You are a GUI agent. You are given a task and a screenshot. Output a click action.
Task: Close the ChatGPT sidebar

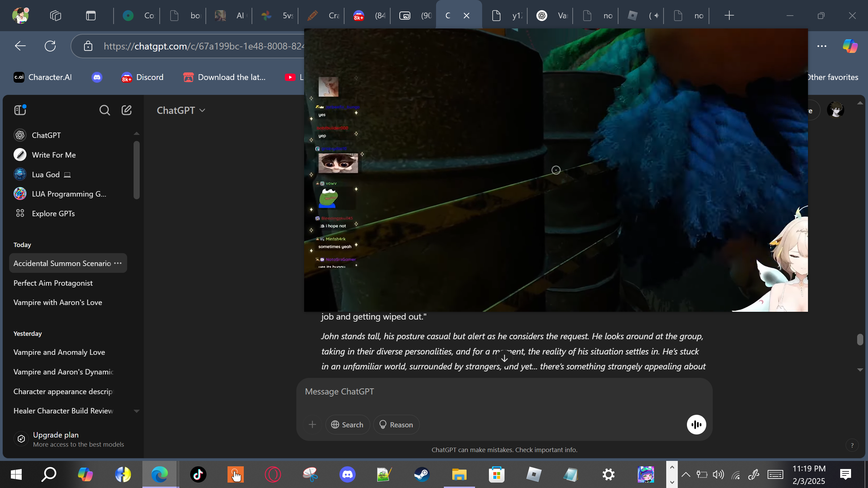coord(20,110)
